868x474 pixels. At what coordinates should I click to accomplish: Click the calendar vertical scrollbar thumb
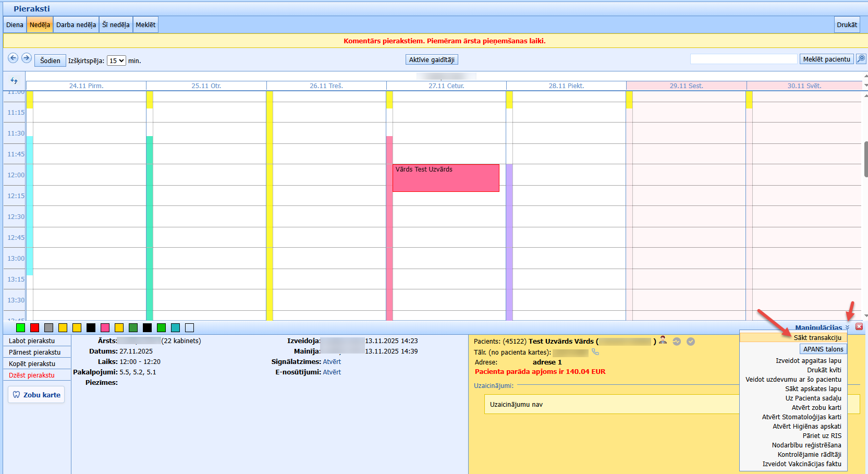tap(866, 159)
